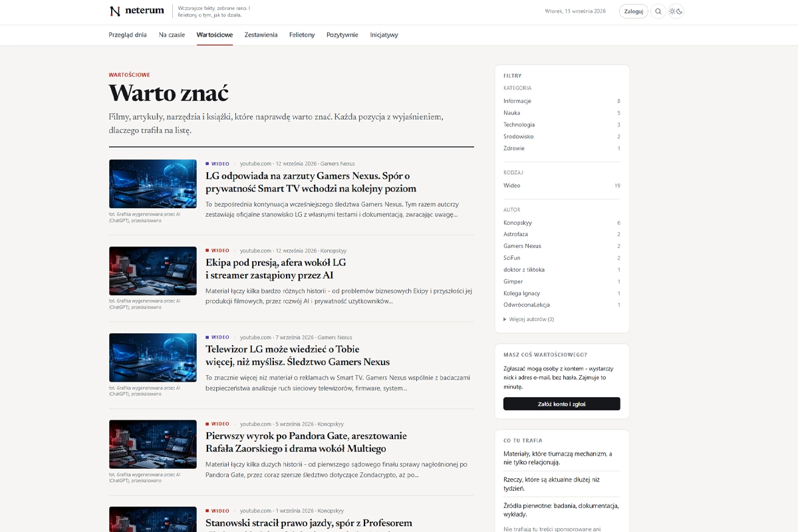The width and height of the screenshot is (798, 532).
Task: Click thumbnail of Pierwszy wyrok po Pandora Gate
Action: [x=153, y=444]
